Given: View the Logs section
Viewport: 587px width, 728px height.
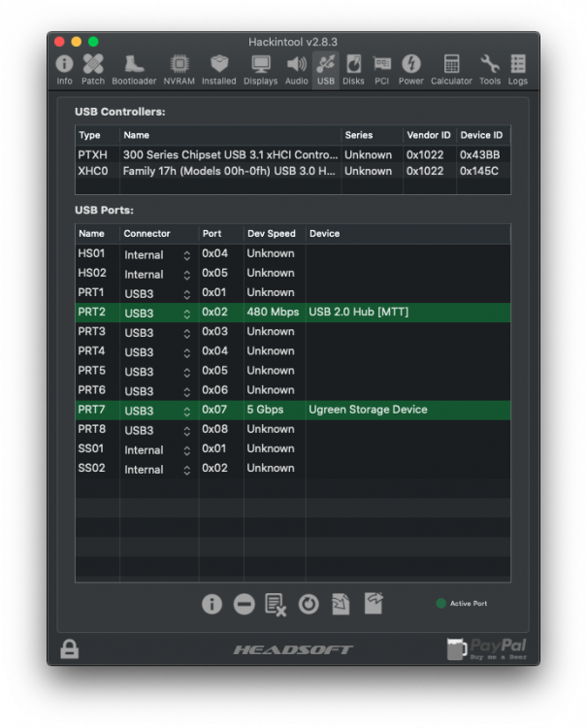Looking at the screenshot, I should coord(518,70).
